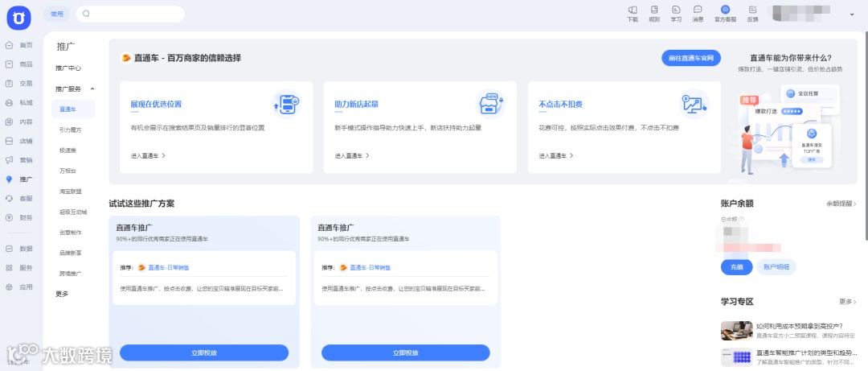Open the 消息 messages icon

[x=698, y=10]
